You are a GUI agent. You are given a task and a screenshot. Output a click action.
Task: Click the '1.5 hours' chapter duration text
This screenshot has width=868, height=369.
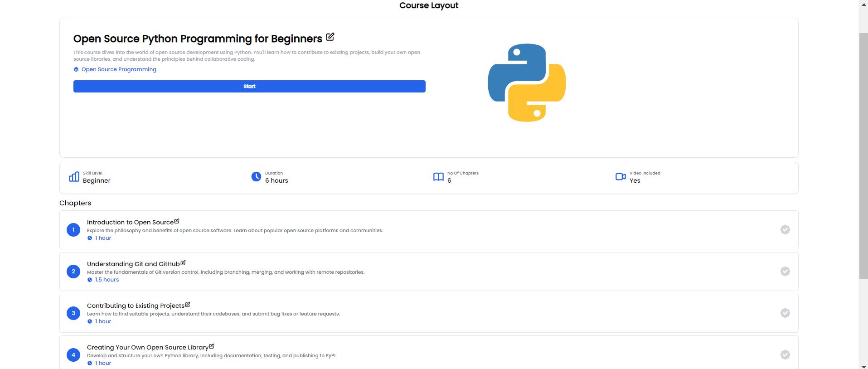click(x=107, y=280)
